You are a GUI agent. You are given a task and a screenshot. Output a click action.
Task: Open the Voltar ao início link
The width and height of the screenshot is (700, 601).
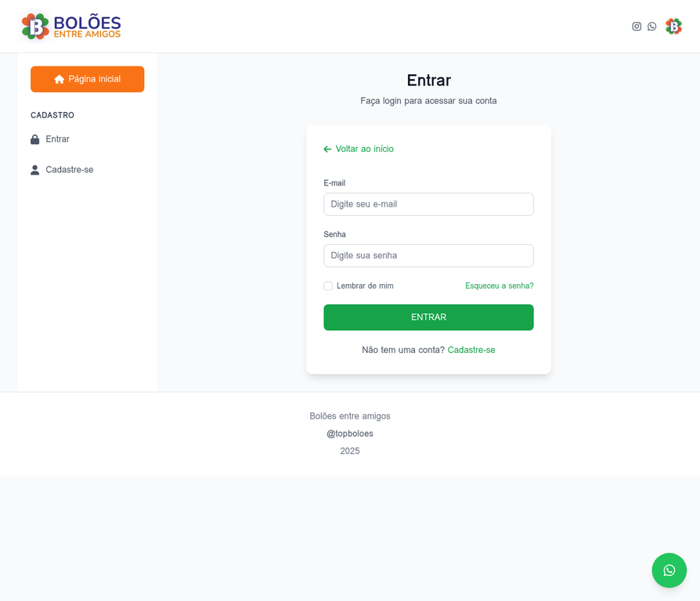[x=364, y=149]
